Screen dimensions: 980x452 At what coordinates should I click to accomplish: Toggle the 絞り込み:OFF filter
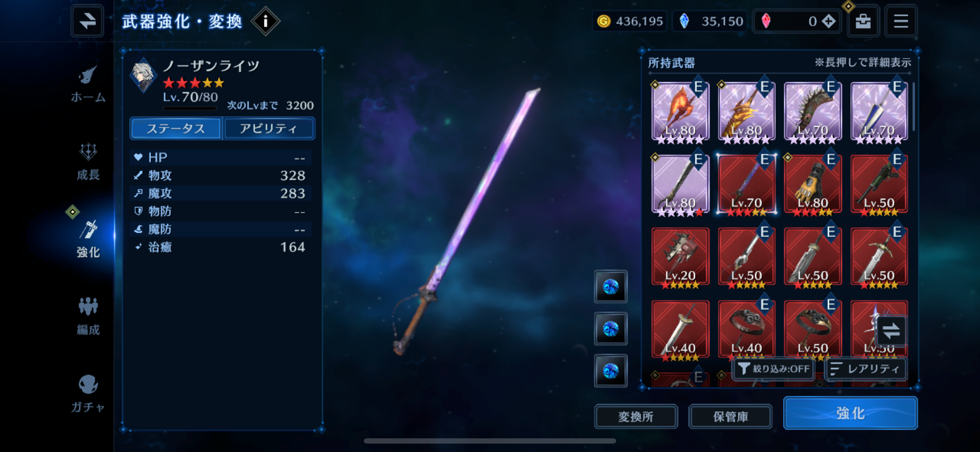(774, 368)
